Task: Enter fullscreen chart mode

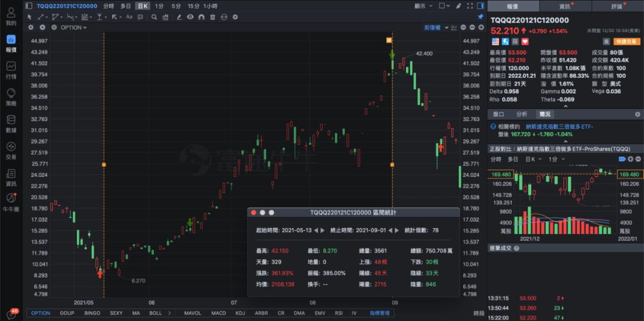Action: pos(470,6)
